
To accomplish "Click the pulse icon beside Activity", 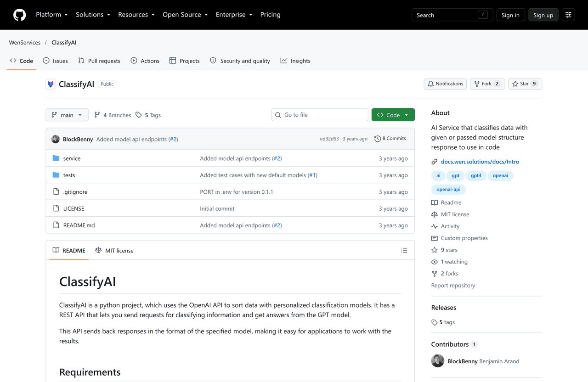I will tap(435, 226).
